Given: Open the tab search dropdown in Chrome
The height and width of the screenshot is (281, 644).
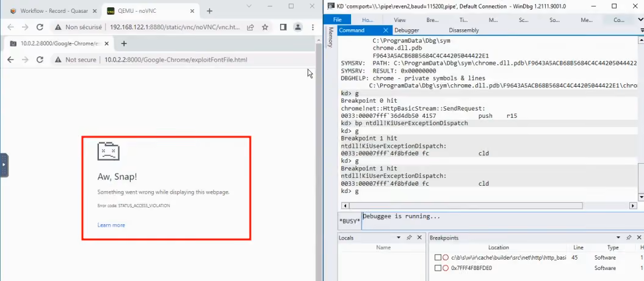Looking at the screenshot, I should (x=249, y=5).
